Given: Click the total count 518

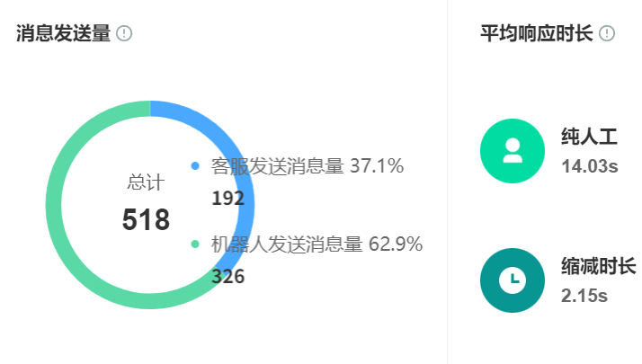Looking at the screenshot, I should [x=146, y=220].
